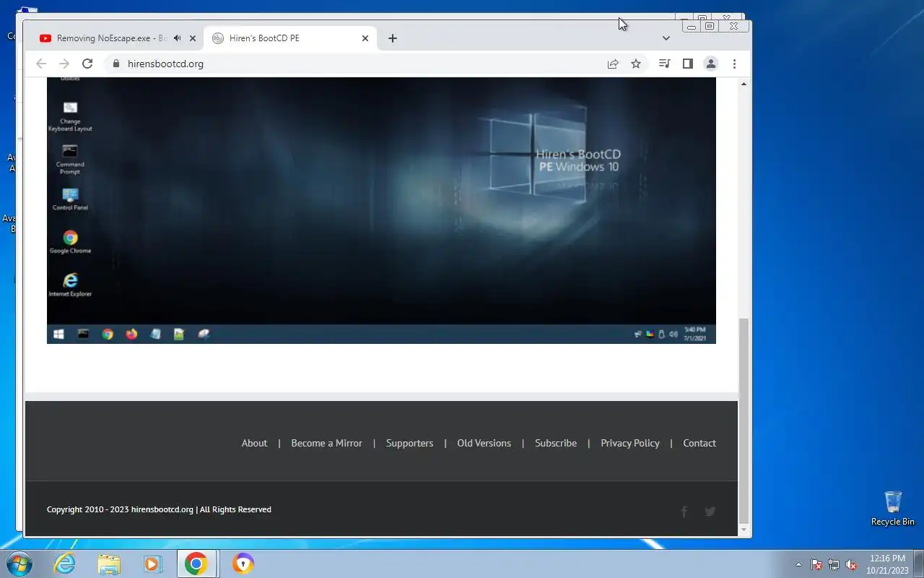Image resolution: width=924 pixels, height=578 pixels.
Task: Go back to previous page
Action: pos(41,64)
